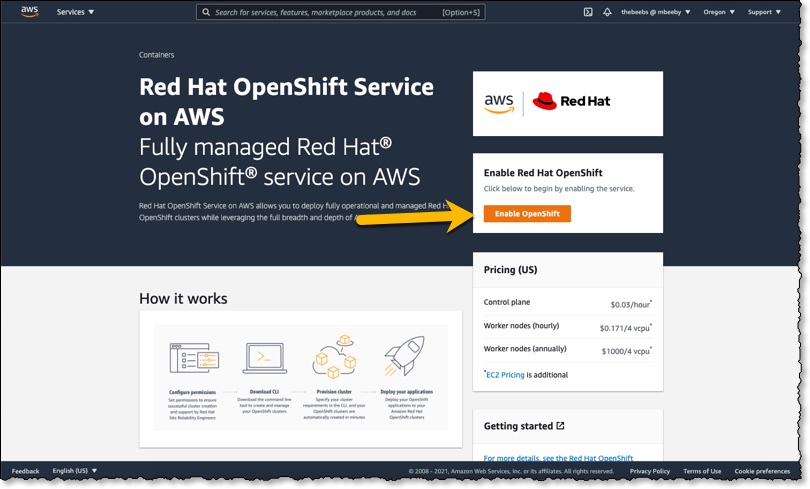Click the Enable OpenShift button
This screenshot has height=489, width=810.
point(527,214)
